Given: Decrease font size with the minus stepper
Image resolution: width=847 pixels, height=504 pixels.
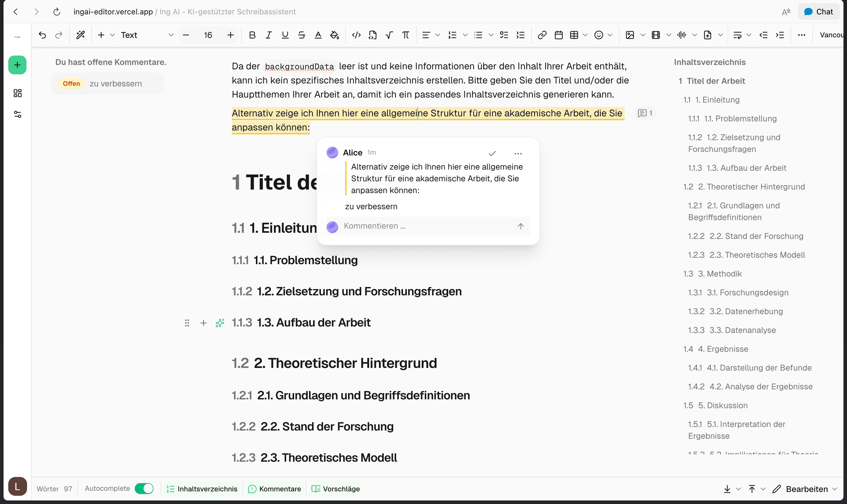Looking at the screenshot, I should point(186,35).
